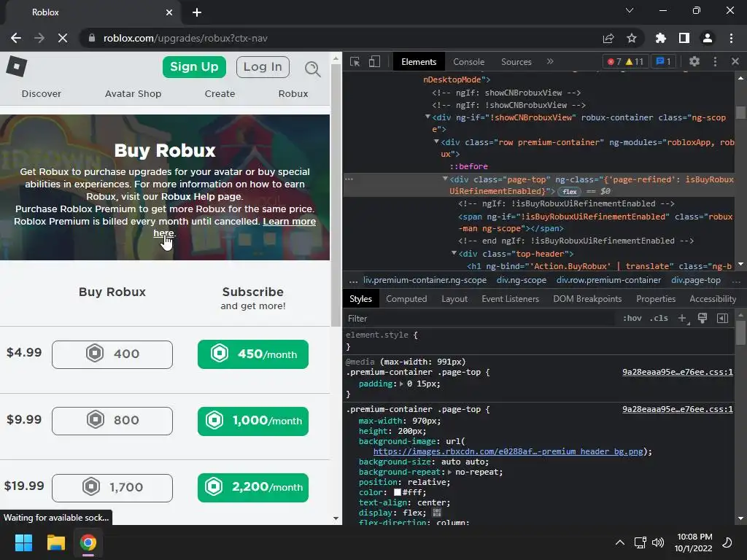
Task: Stop page loading in Chrome
Action: 63,38
